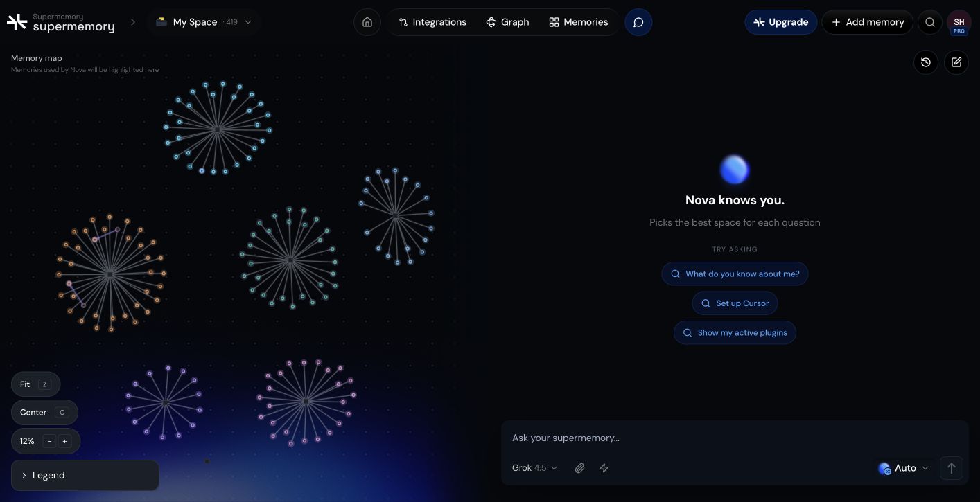
Task: Switch to the Graph tab
Action: tap(508, 22)
